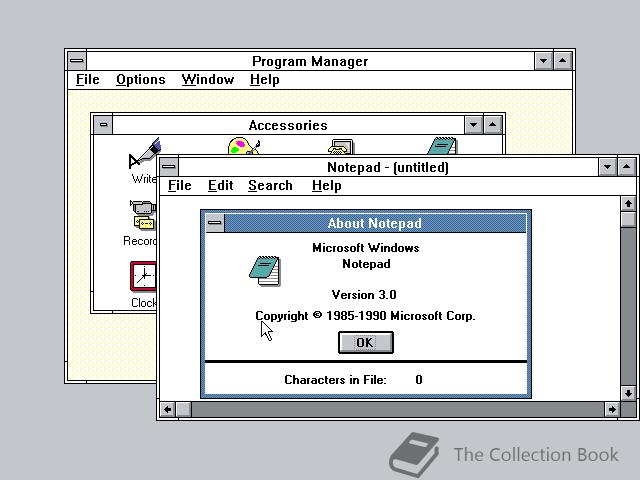This screenshot has height=480, width=640.
Task: Open Notepad File menu
Action: click(x=180, y=186)
